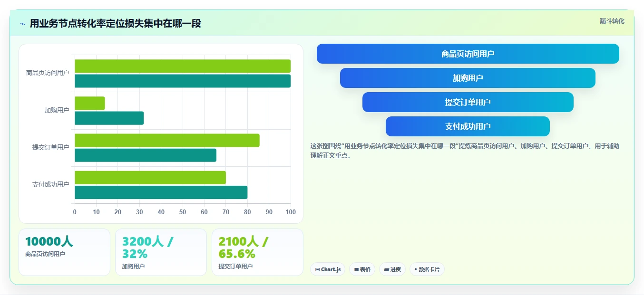Click the x-axis tick label 40

161,212
